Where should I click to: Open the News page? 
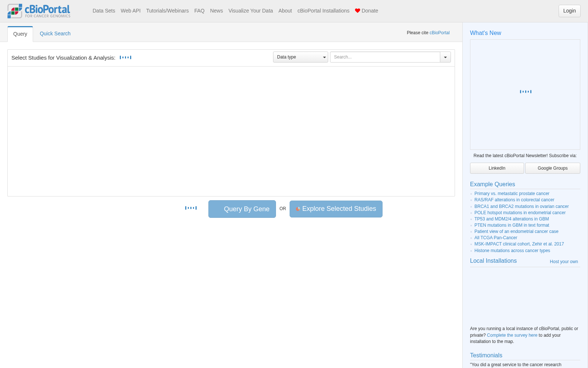coord(216,11)
